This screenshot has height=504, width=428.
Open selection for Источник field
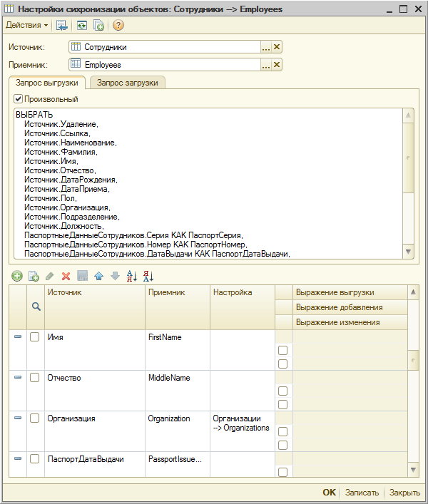(x=266, y=47)
